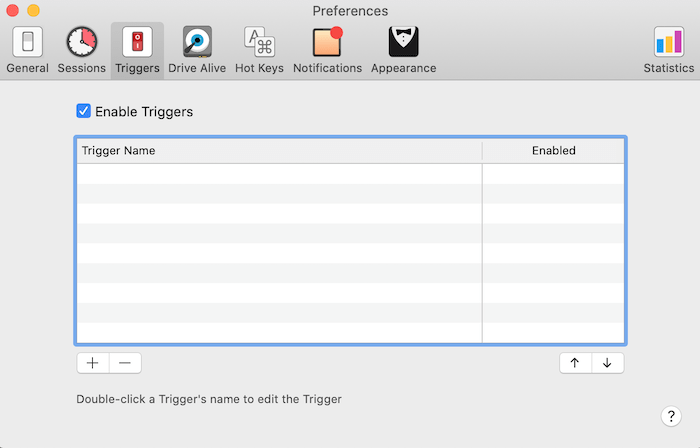Close the Preferences window
The height and width of the screenshot is (448, 700).
(x=12, y=10)
